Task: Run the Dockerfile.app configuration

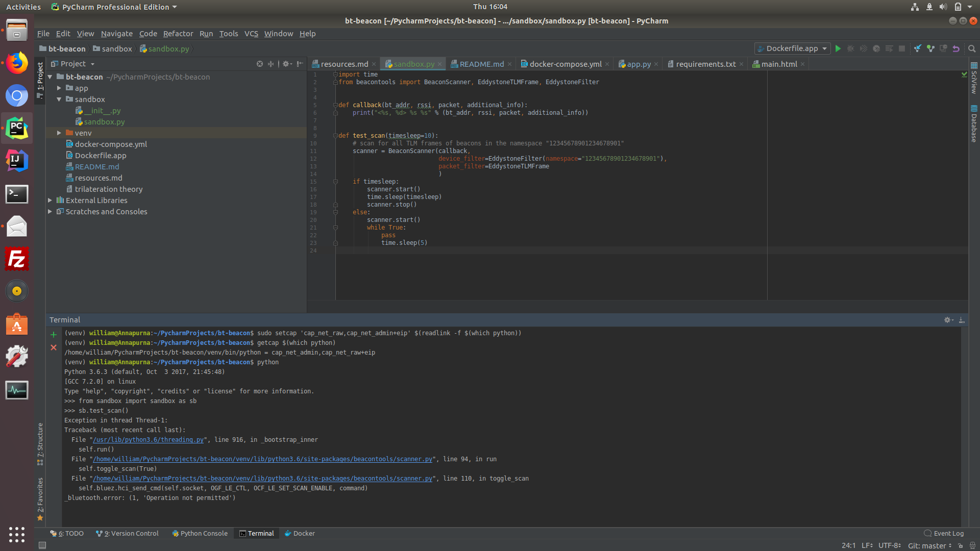Action: pyautogui.click(x=838, y=48)
